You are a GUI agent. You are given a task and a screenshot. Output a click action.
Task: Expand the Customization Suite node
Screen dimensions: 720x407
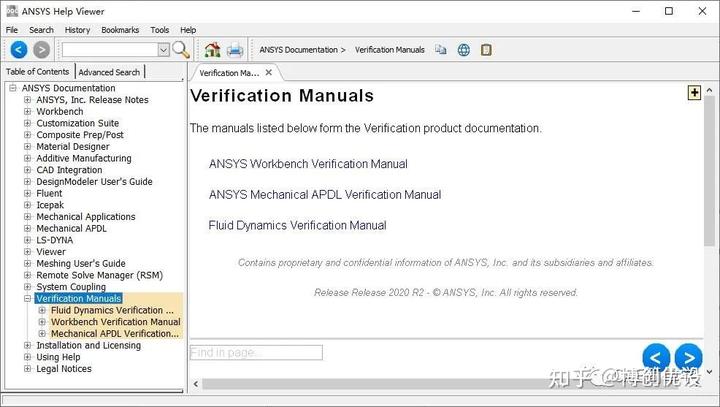[x=28, y=123]
